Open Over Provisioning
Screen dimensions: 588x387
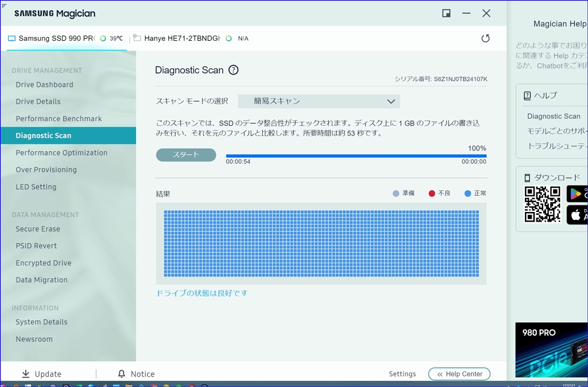[46, 169]
